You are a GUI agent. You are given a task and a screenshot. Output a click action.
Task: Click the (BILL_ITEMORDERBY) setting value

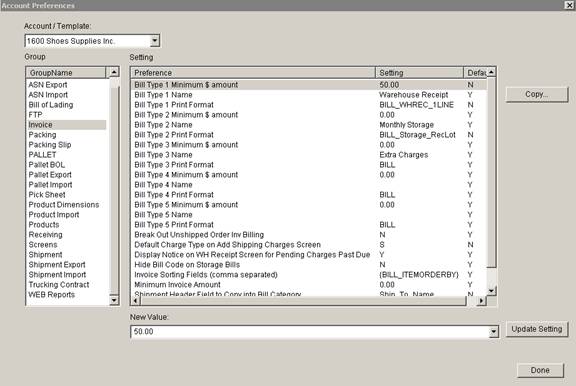pos(419,274)
